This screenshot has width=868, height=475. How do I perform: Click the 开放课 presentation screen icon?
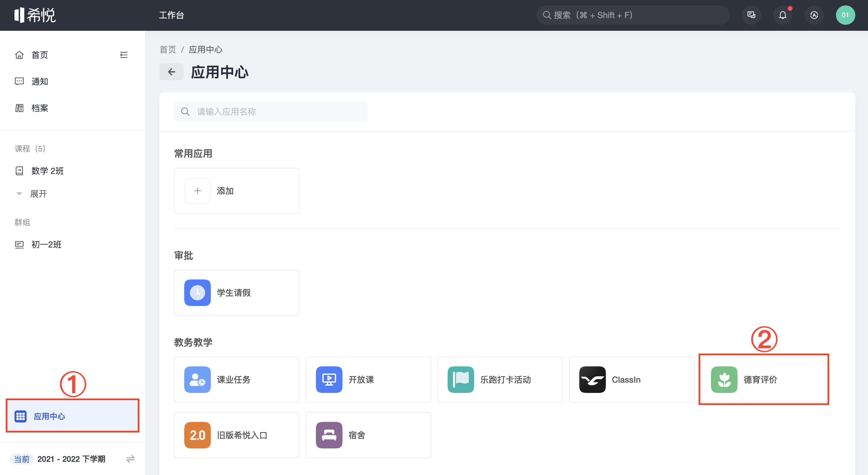click(329, 380)
